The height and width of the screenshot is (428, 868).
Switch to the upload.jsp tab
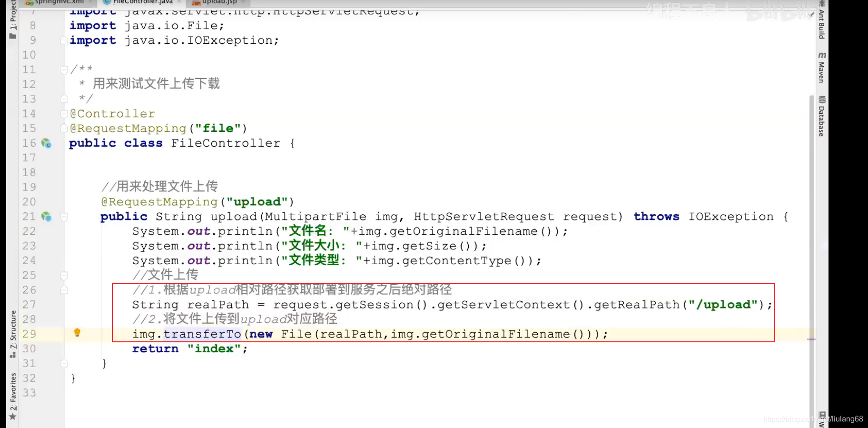coord(219,2)
